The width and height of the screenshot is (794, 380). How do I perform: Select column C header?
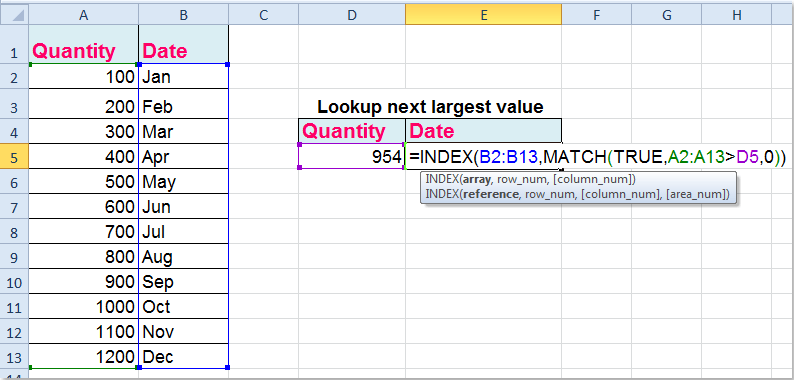pyautogui.click(x=263, y=15)
